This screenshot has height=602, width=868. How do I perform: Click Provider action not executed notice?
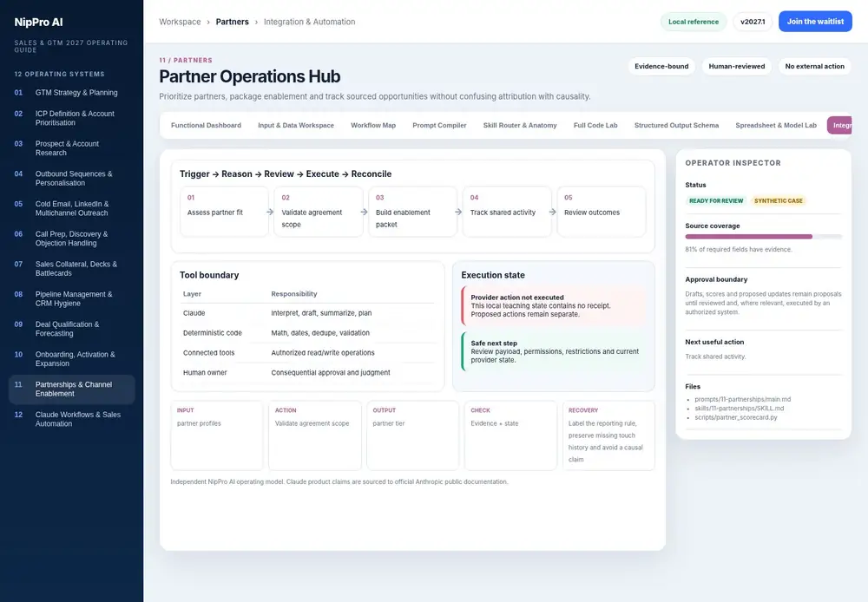pos(554,305)
